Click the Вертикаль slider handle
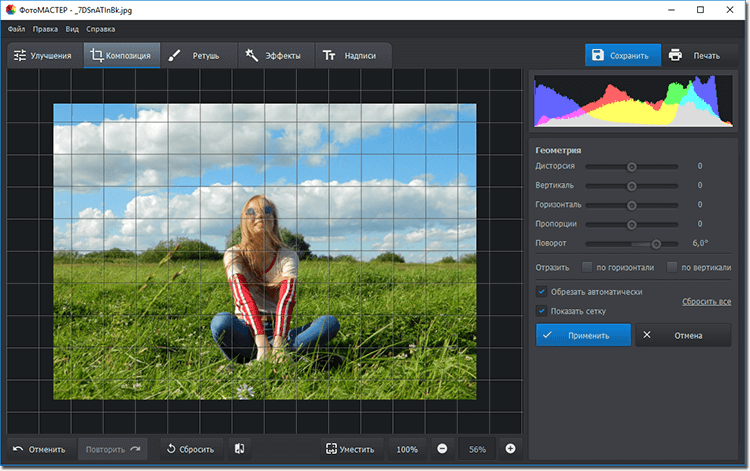The height and width of the screenshot is (471, 750). click(631, 186)
